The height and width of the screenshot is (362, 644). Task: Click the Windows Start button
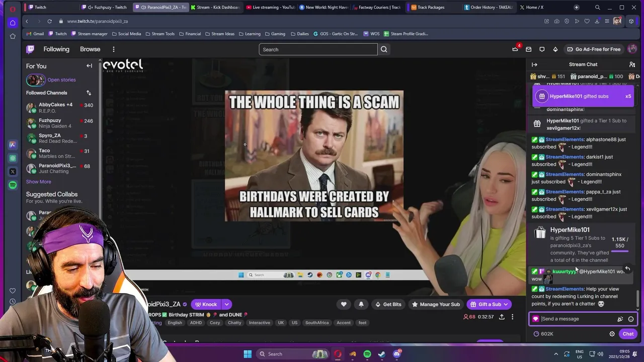click(x=248, y=354)
